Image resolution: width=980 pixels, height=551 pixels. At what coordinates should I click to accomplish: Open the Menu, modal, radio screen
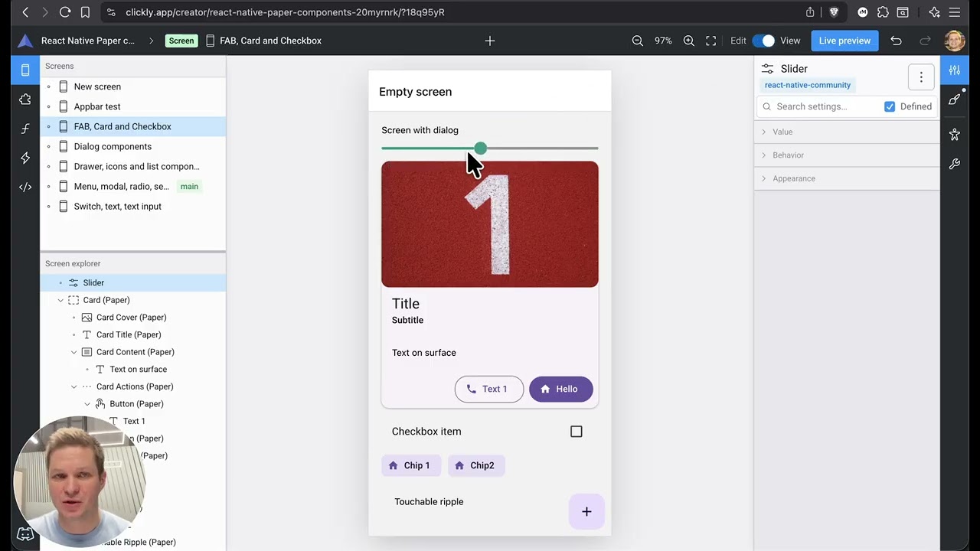tap(133, 186)
